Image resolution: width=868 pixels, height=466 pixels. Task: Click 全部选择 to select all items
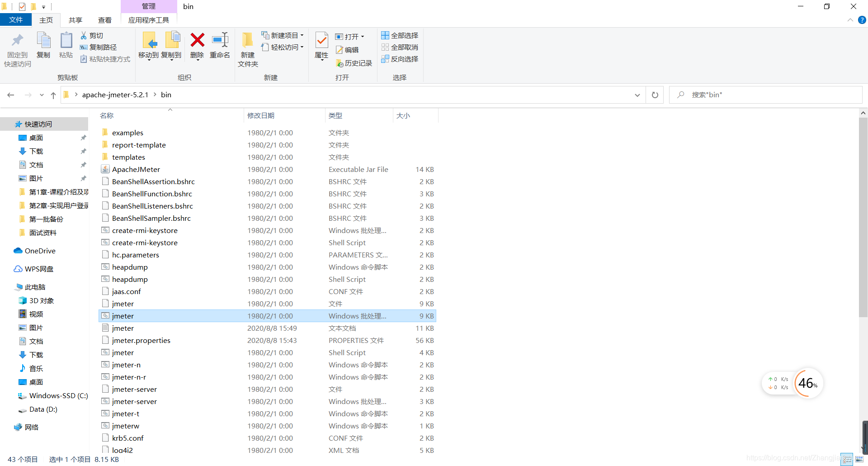(x=400, y=35)
